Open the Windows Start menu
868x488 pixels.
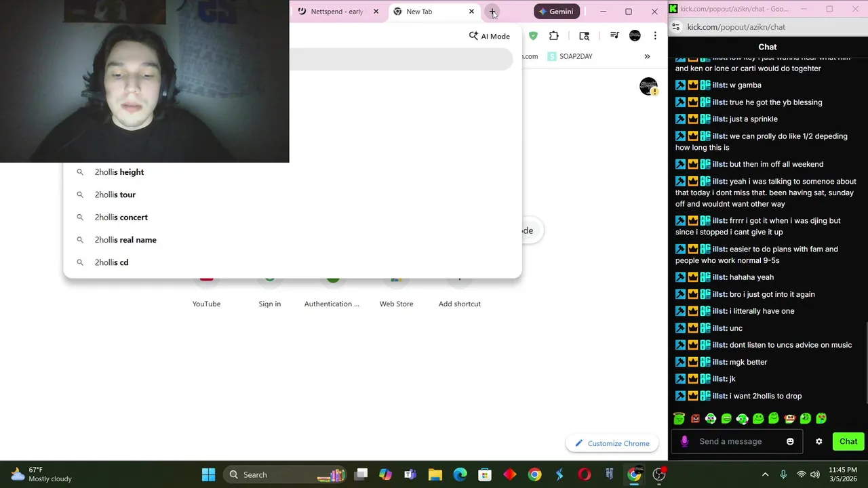click(x=208, y=474)
